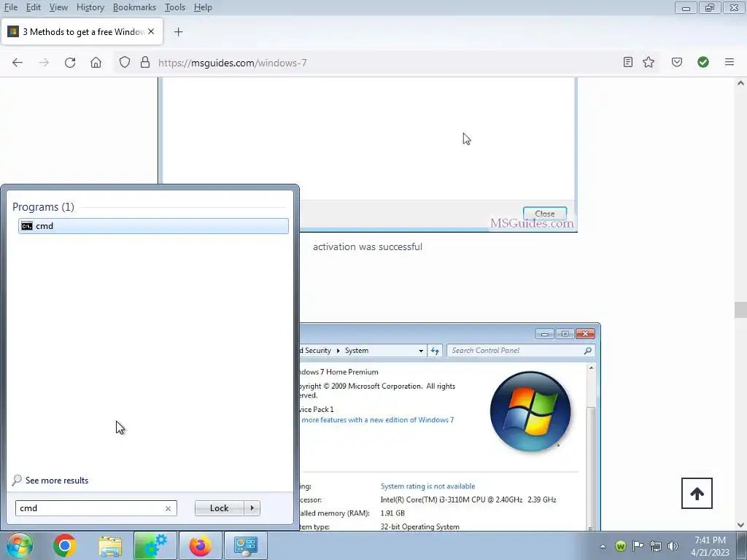Open a new browser tab
The width and height of the screenshot is (747, 560).
coord(178,32)
